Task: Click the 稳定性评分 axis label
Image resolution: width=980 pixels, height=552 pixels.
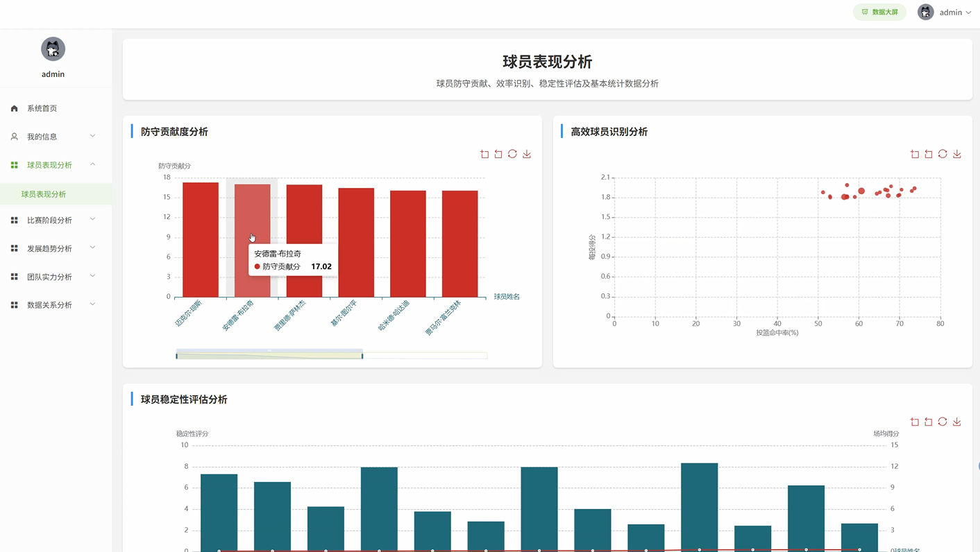Action: (x=192, y=433)
